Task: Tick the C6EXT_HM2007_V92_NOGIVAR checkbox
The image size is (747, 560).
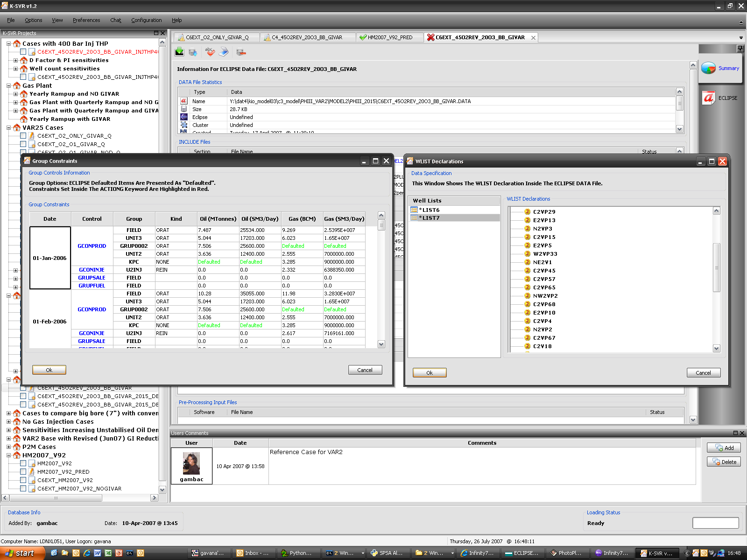Action: click(23, 489)
